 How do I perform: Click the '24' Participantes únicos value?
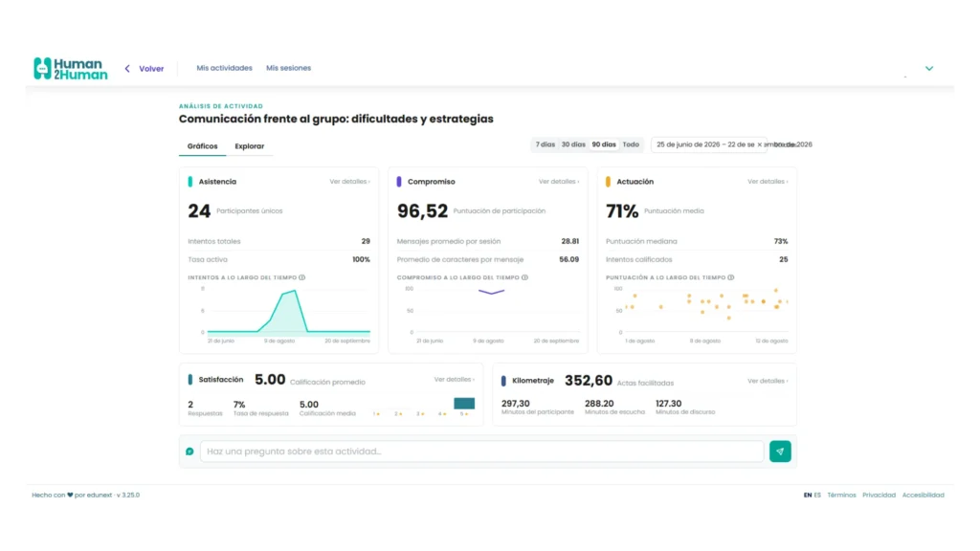click(x=199, y=211)
